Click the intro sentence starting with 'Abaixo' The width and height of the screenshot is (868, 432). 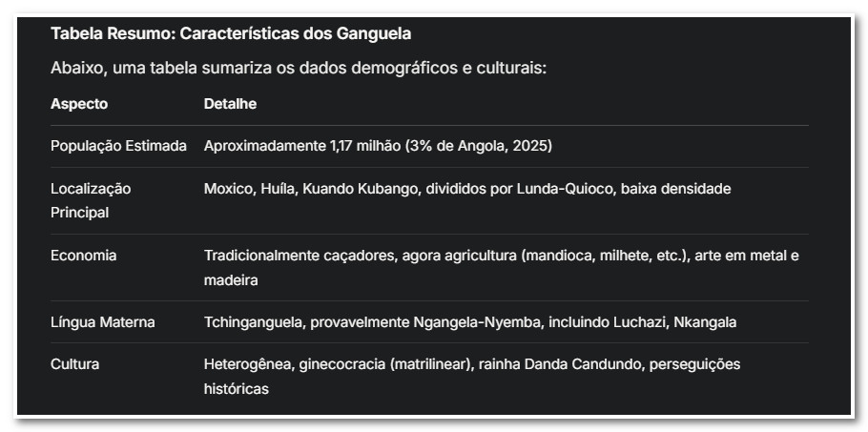pos(298,69)
